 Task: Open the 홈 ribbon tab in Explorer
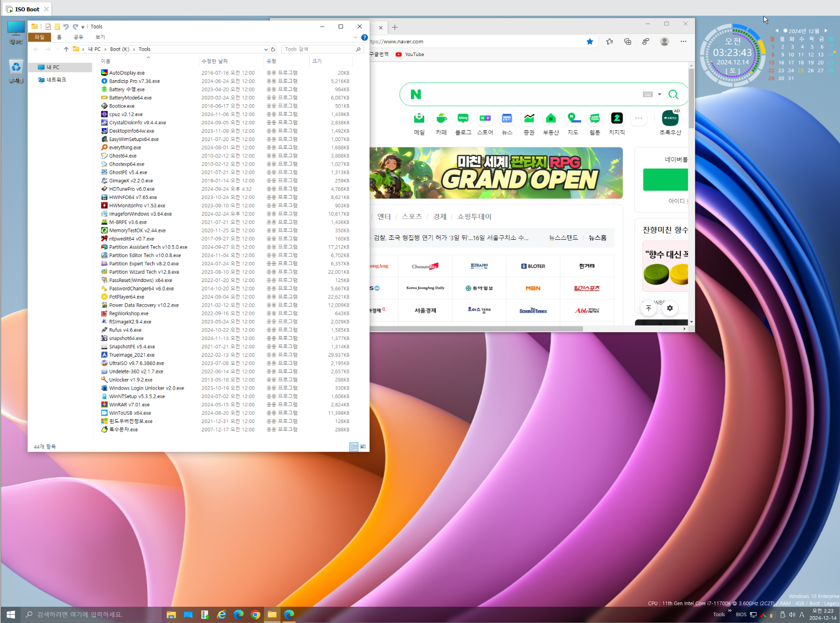[59, 37]
